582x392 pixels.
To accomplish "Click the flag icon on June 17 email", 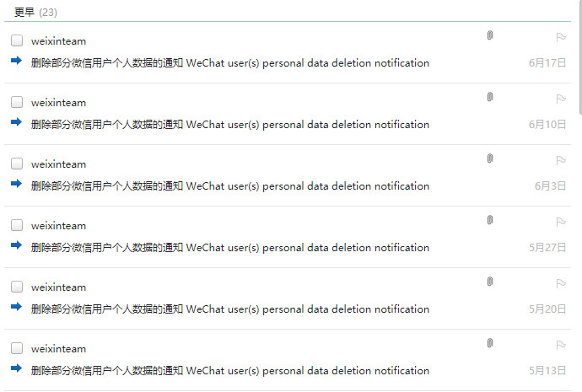I will tap(561, 36).
